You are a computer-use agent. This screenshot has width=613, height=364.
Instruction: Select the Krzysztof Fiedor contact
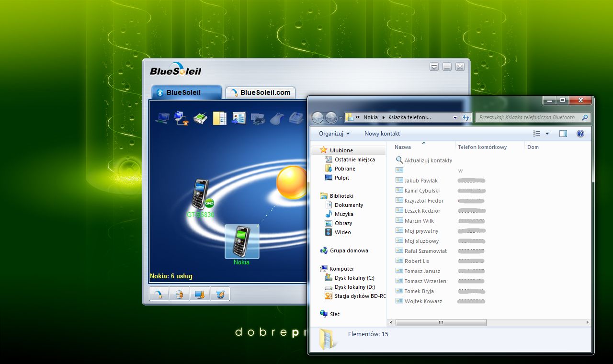[x=424, y=201]
